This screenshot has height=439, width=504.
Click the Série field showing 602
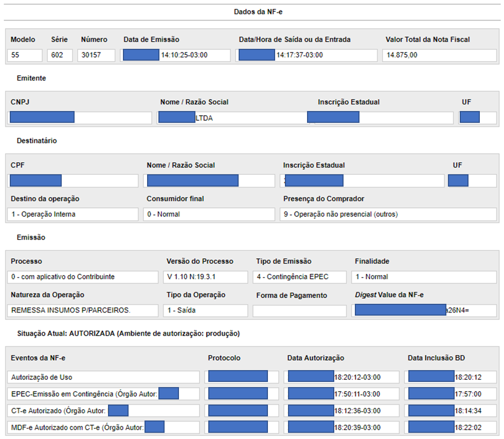point(60,55)
